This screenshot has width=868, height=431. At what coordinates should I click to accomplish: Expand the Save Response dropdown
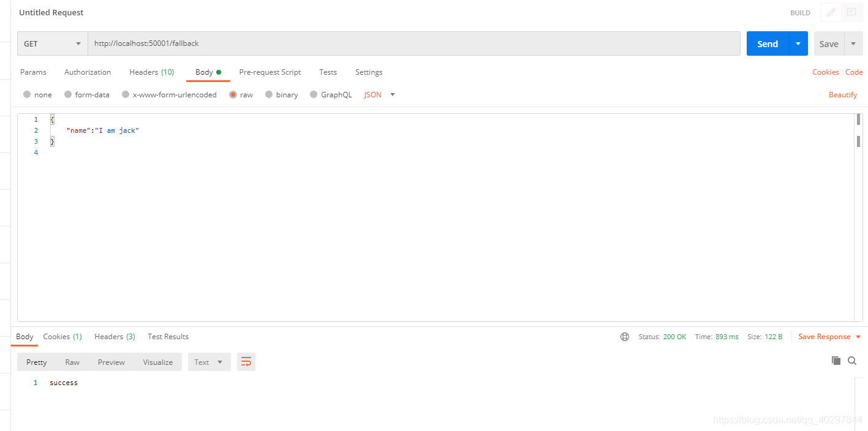(858, 337)
